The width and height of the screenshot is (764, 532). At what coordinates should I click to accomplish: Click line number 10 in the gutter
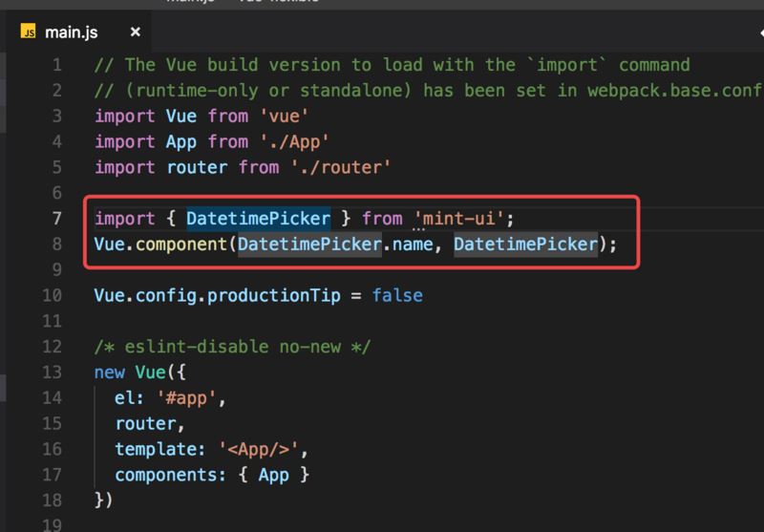point(53,295)
